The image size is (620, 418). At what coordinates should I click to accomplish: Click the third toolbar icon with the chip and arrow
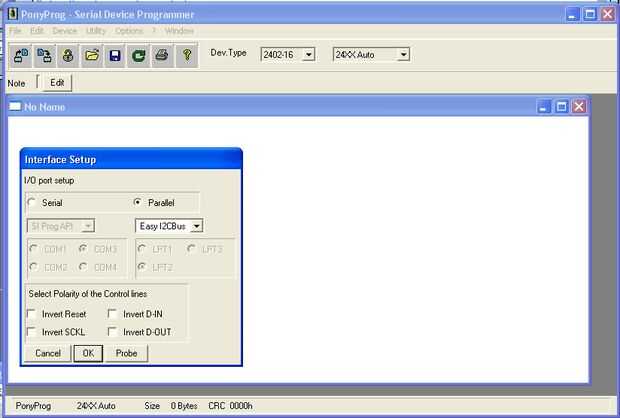click(x=68, y=55)
